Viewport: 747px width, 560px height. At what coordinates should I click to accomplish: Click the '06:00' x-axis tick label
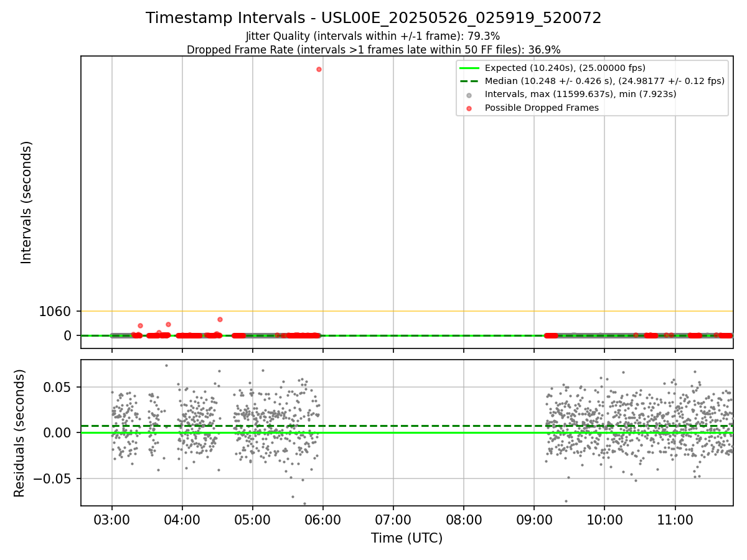coord(323,520)
